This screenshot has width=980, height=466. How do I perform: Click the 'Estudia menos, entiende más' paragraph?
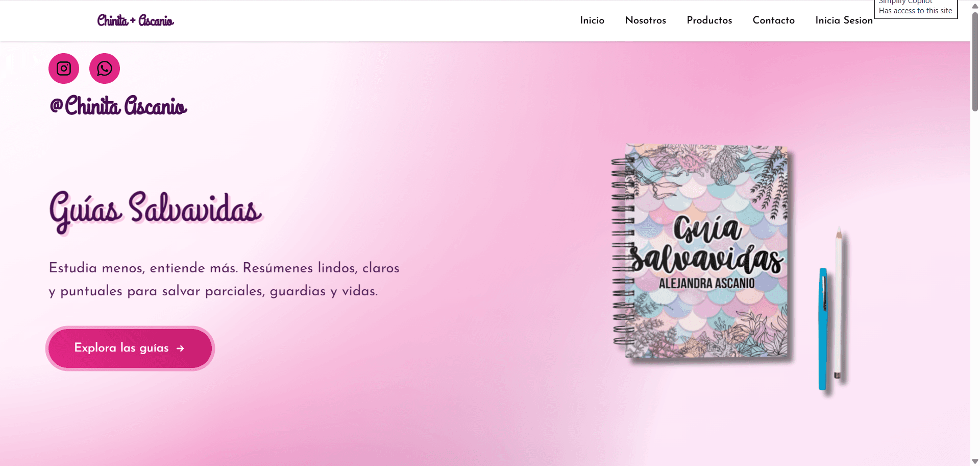(x=224, y=279)
